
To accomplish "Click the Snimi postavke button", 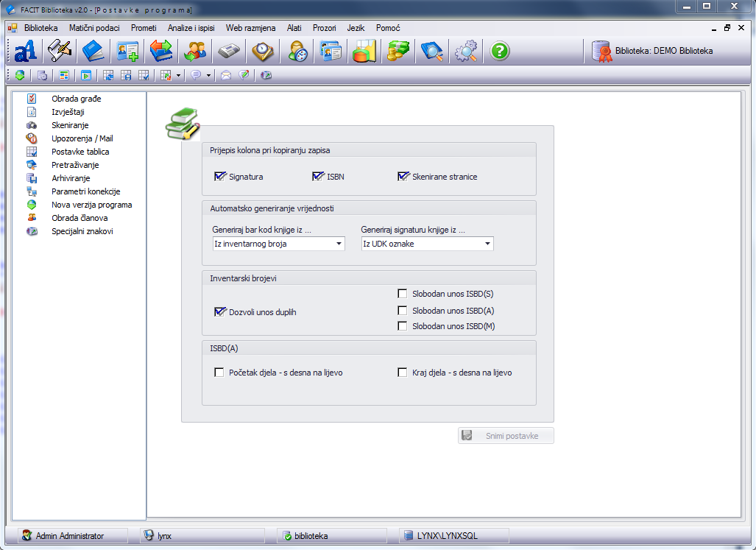I will pyautogui.click(x=506, y=436).
